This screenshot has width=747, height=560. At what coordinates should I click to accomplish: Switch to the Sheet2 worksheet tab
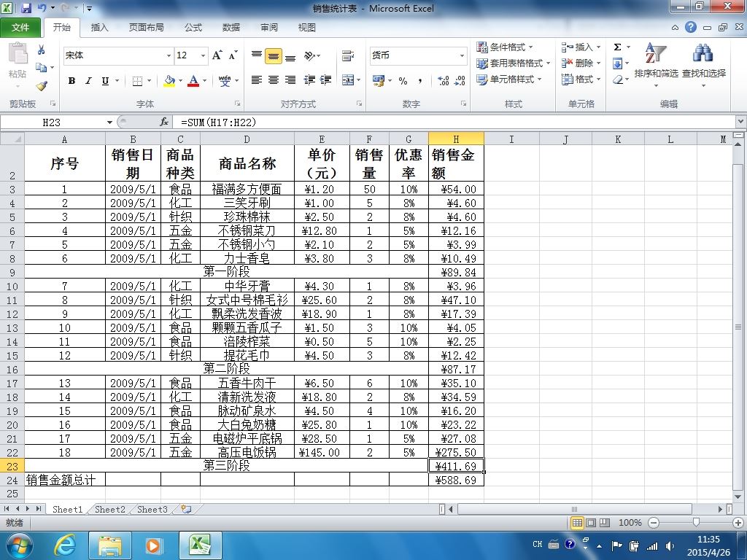coord(110,509)
